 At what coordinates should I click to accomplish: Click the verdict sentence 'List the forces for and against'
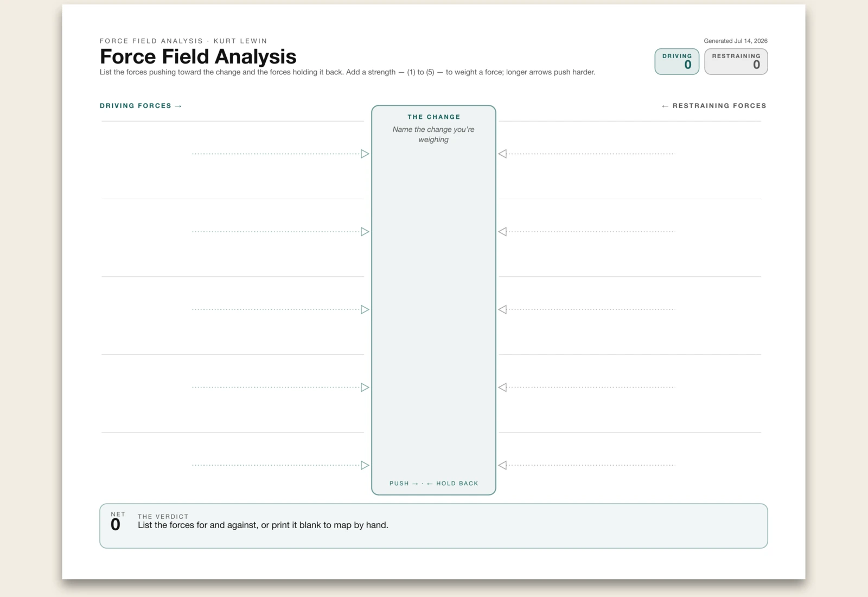pos(263,525)
